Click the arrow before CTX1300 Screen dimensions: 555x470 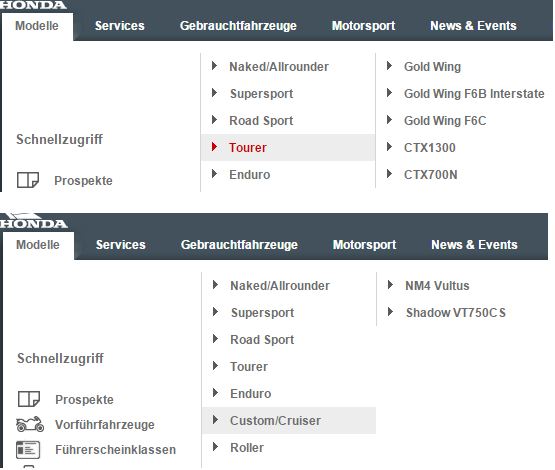[389, 147]
